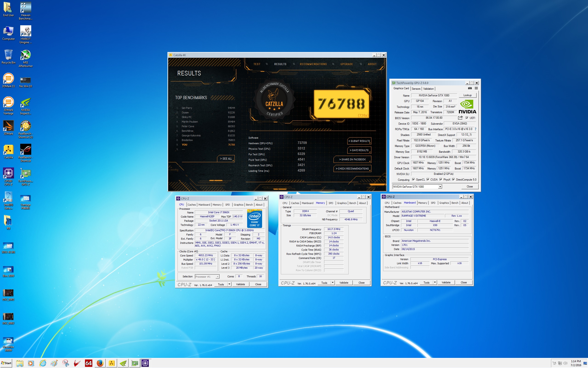Click Validate in the Memory-tab CPU-Z window
The width and height of the screenshot is (588, 368).
(344, 283)
